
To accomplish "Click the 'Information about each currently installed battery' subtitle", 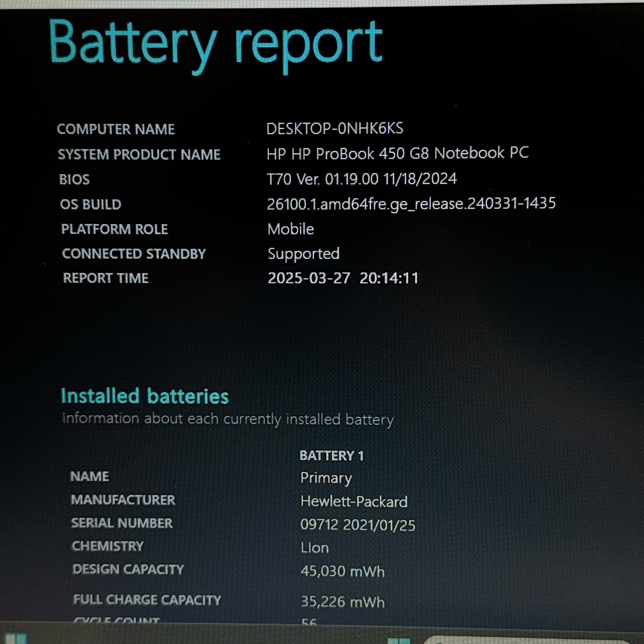I will pos(228,419).
